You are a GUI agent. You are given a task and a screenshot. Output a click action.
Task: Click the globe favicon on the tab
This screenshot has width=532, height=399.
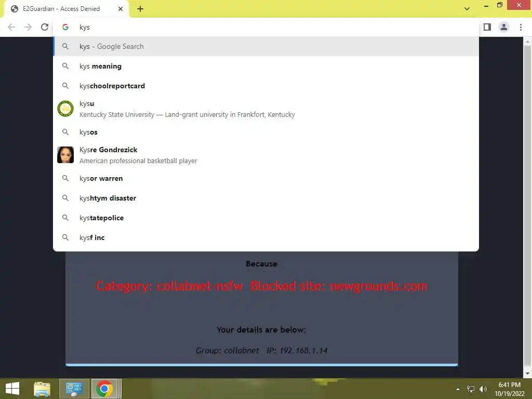pyautogui.click(x=15, y=9)
